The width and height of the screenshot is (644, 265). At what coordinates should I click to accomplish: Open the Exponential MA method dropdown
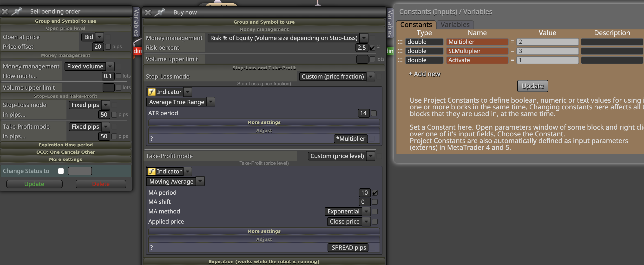pyautogui.click(x=366, y=212)
